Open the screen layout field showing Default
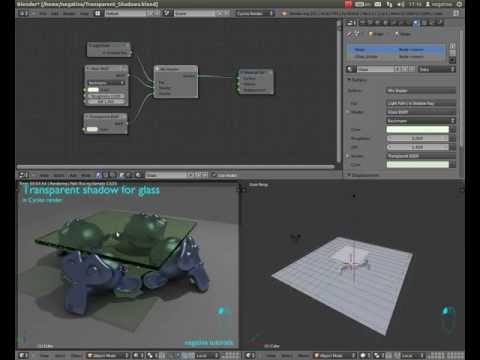 (125, 13)
